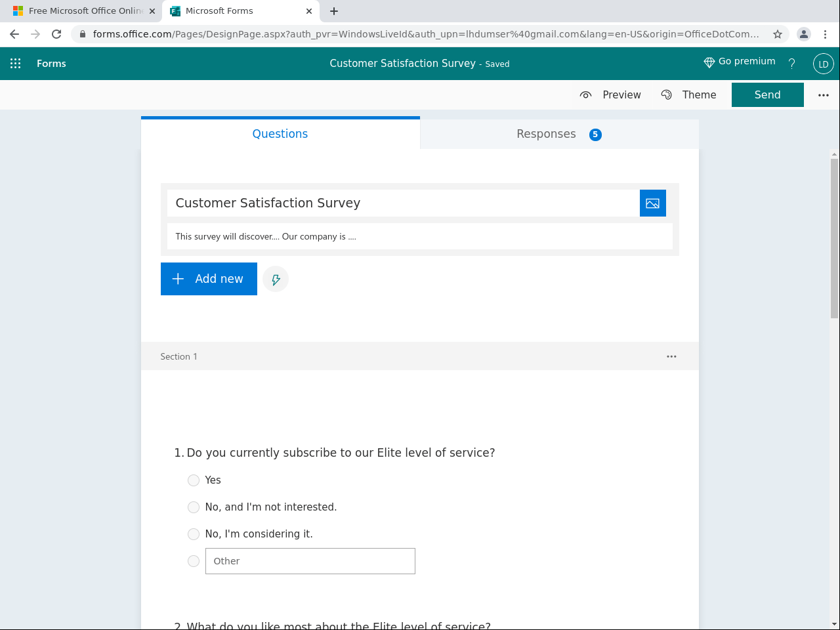Click the Go premium diamond icon
Viewport: 840px width, 630px height.
pyautogui.click(x=708, y=62)
